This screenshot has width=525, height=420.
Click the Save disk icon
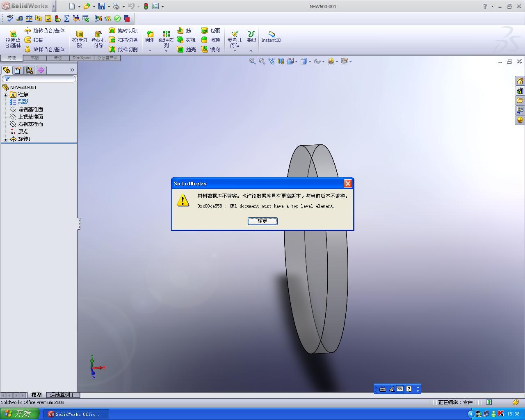[x=101, y=6]
